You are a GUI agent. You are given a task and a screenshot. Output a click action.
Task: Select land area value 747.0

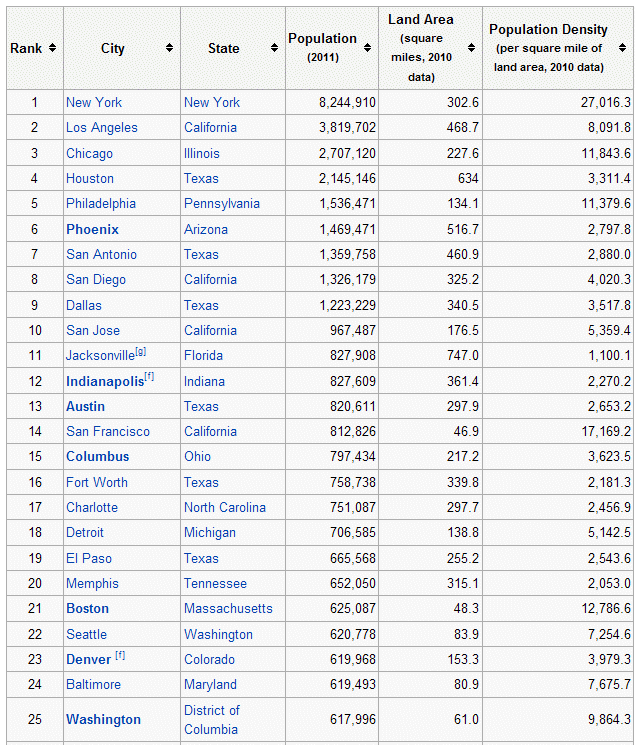coord(463,356)
